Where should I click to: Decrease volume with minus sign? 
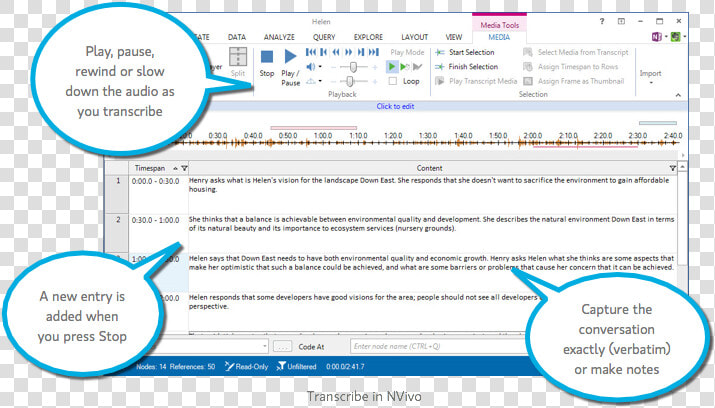tap(333, 67)
